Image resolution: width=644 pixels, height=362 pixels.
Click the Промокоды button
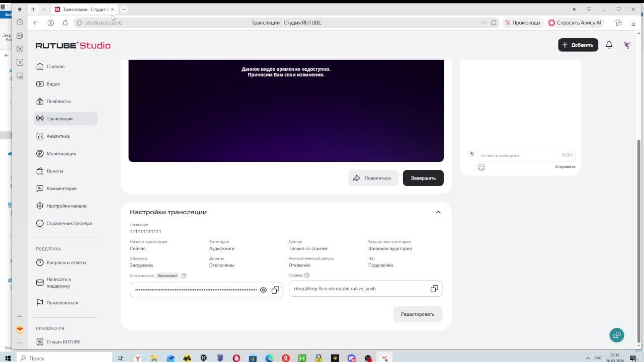point(523,23)
